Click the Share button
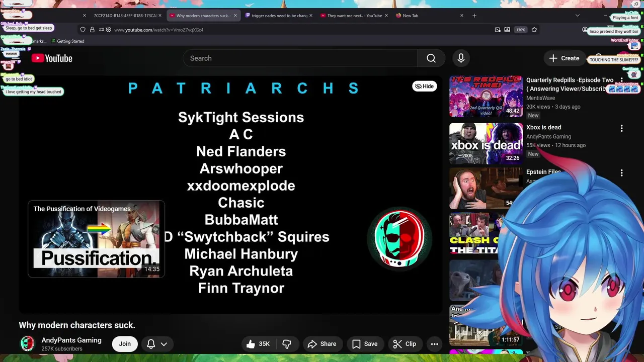 point(321,344)
